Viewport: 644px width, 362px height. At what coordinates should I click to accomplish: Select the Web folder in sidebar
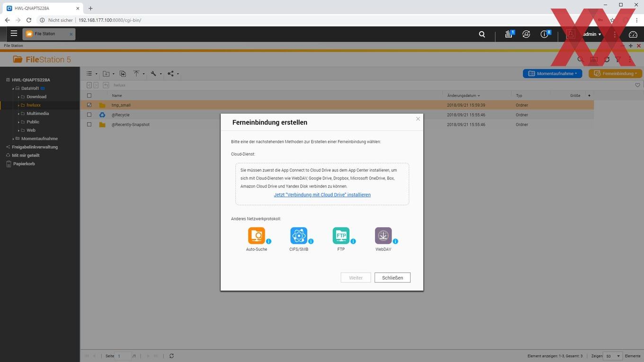coord(31,130)
